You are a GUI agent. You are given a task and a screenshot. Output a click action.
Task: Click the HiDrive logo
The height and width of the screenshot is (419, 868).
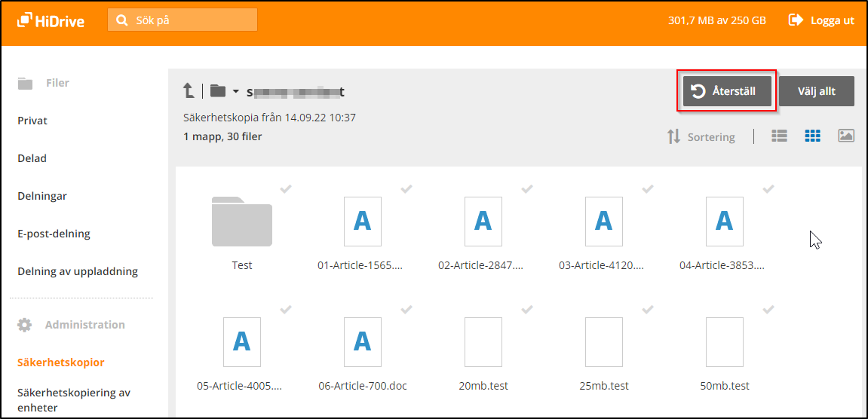click(51, 20)
